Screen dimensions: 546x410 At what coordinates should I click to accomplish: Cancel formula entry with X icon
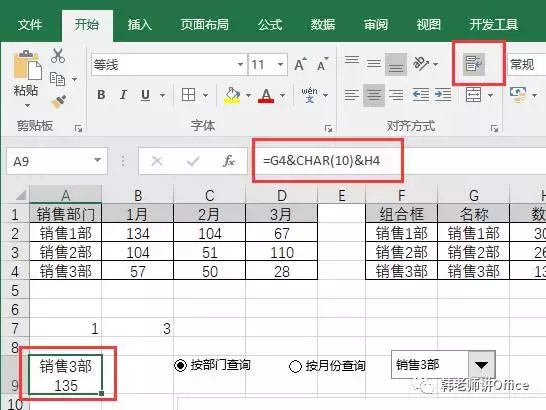point(157,161)
